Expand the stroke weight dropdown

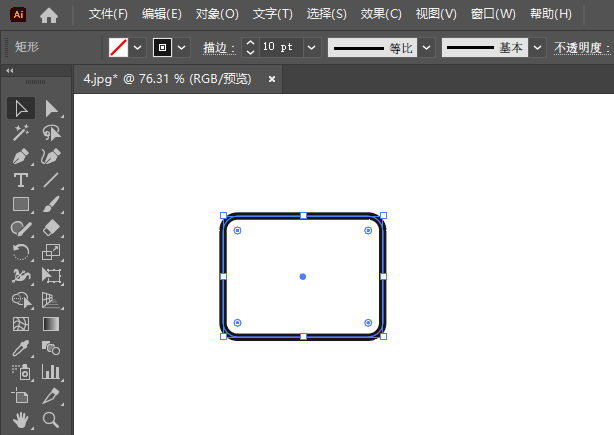click(312, 47)
